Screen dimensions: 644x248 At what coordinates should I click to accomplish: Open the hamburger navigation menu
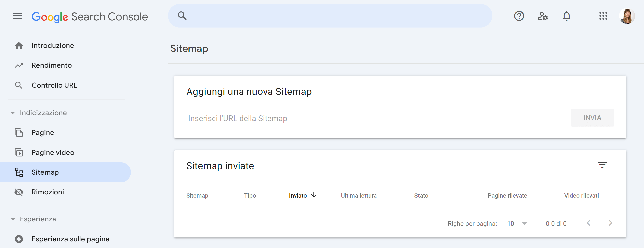(x=18, y=16)
